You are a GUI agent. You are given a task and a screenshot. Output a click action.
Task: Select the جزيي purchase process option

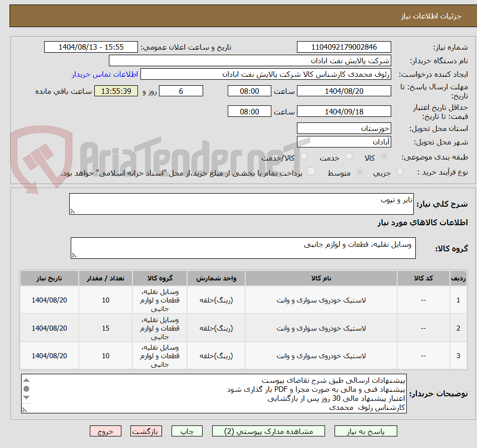click(400, 171)
